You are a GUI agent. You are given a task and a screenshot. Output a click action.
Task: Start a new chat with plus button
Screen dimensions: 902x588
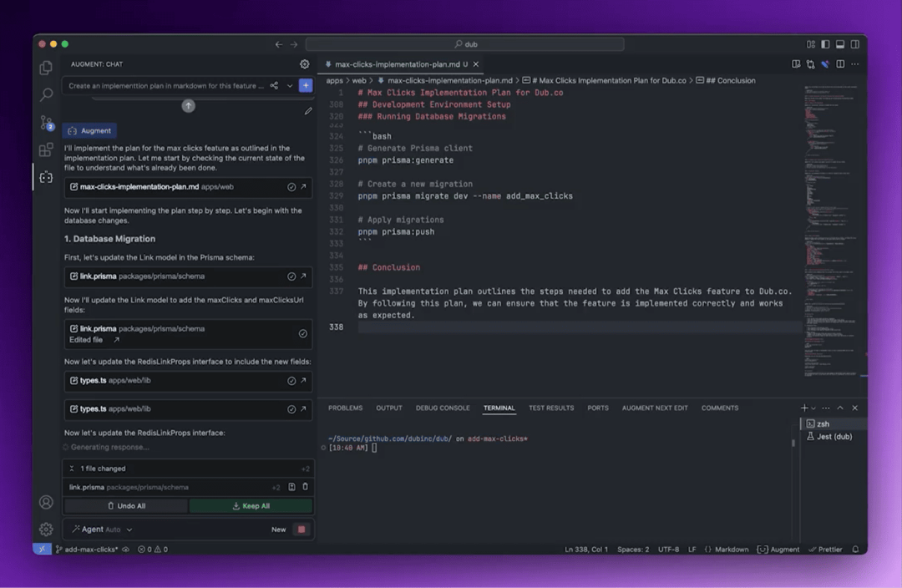click(306, 86)
